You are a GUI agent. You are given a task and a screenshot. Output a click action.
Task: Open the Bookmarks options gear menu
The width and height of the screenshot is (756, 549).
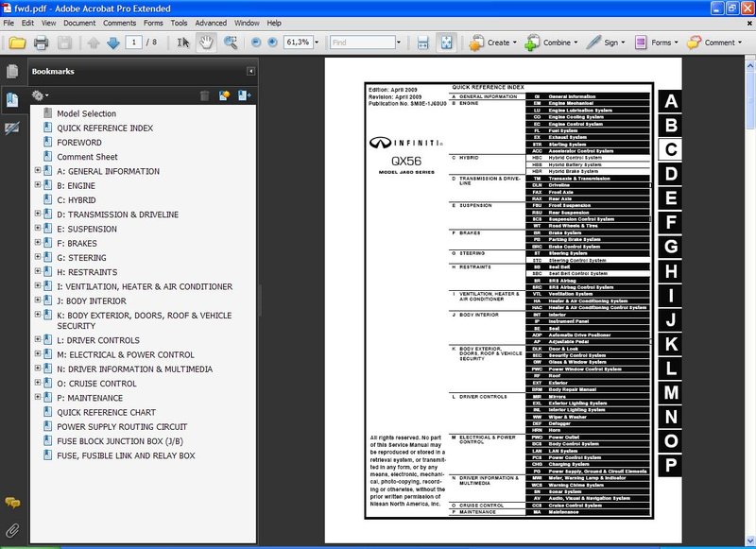click(x=40, y=95)
